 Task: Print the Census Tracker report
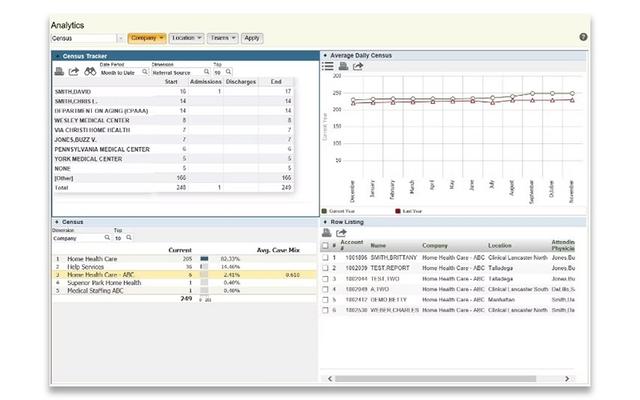(x=58, y=72)
